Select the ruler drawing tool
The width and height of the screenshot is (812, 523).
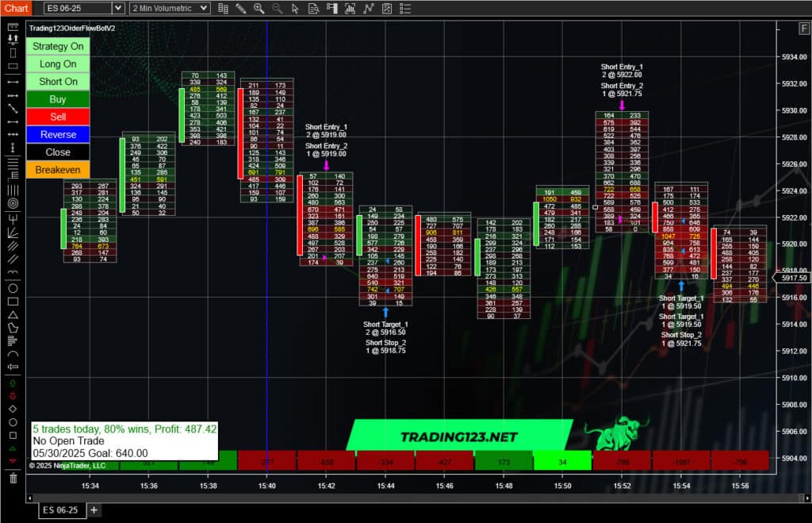click(x=13, y=26)
